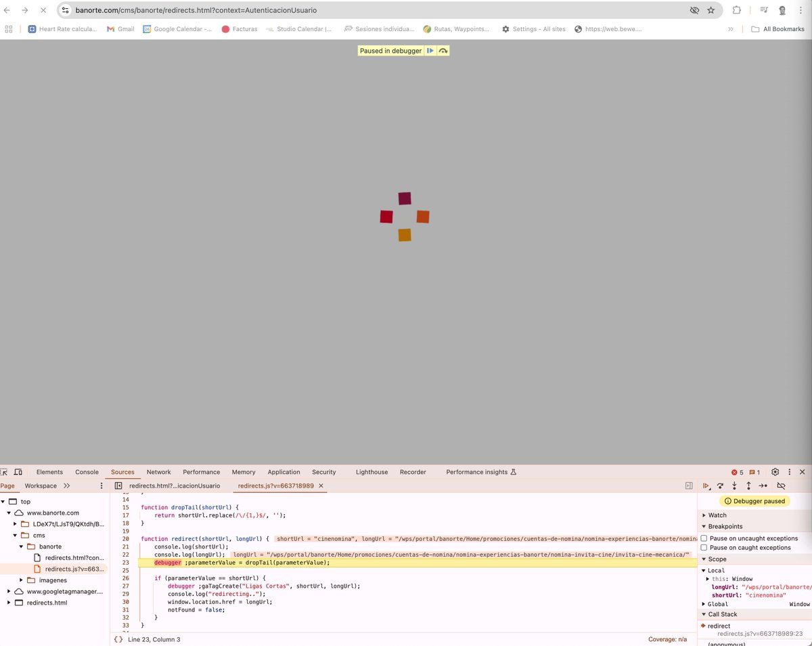Step into next function call
The image size is (812, 646).
734,486
